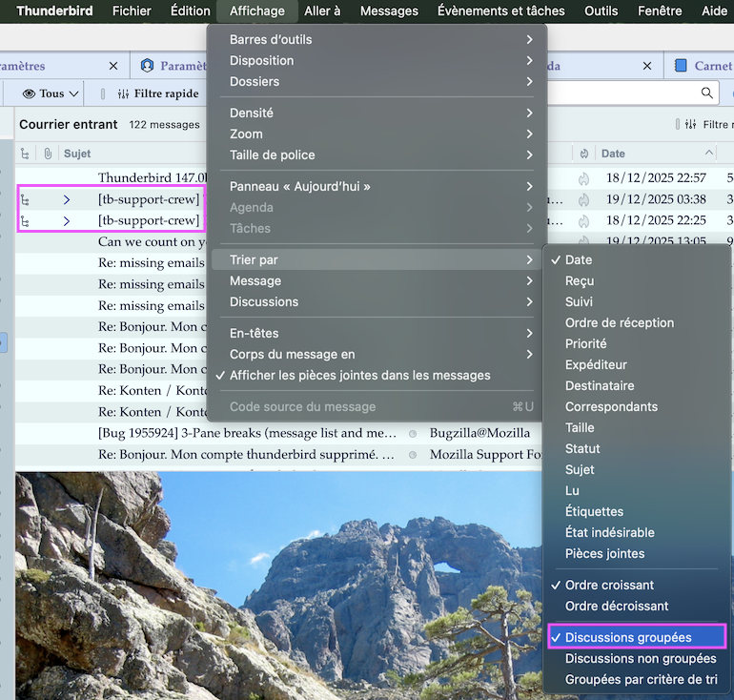Expand the first tb-support-crew thread chevron
This screenshot has height=700, width=734.
click(67, 199)
